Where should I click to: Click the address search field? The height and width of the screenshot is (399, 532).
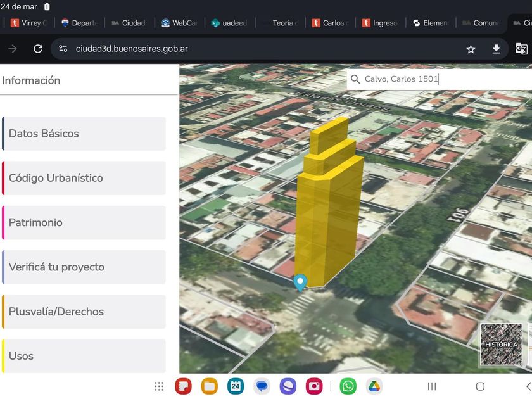443,79
